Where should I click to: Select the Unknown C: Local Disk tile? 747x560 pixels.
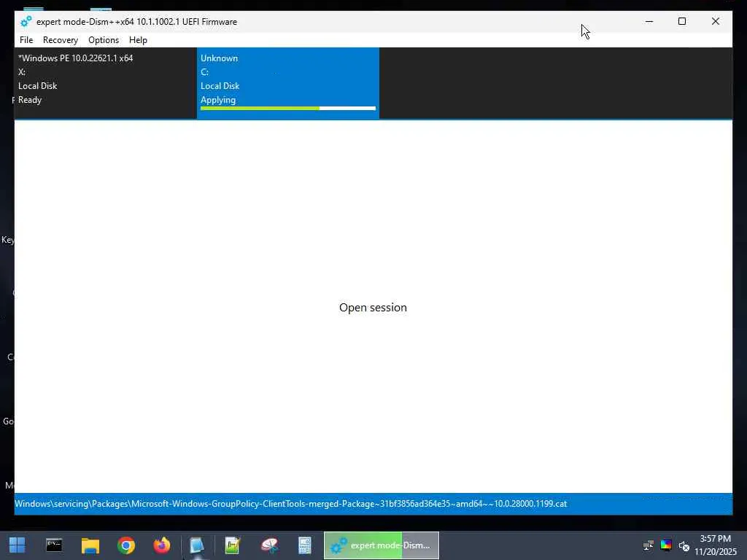coord(287,83)
